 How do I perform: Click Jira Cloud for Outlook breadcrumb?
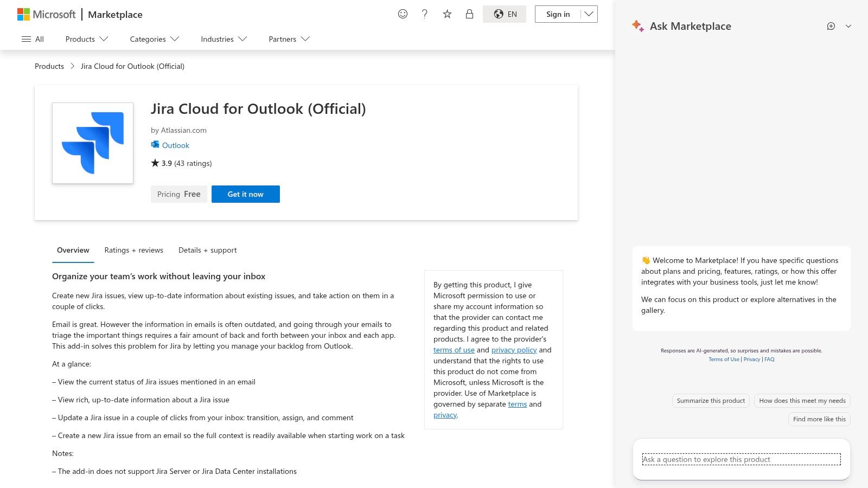[x=132, y=66]
